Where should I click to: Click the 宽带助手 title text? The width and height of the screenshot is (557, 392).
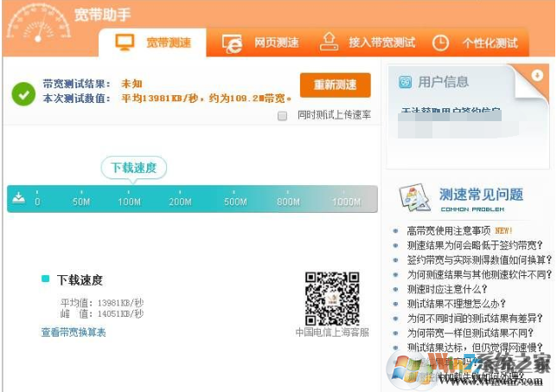pyautogui.click(x=103, y=15)
